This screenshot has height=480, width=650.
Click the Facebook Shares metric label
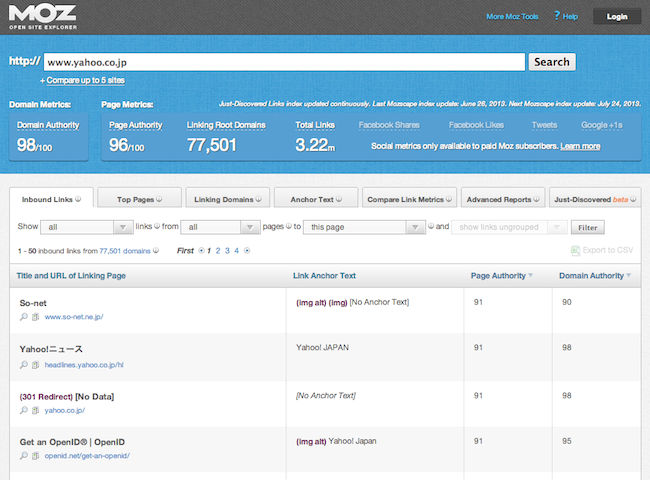[x=389, y=125]
